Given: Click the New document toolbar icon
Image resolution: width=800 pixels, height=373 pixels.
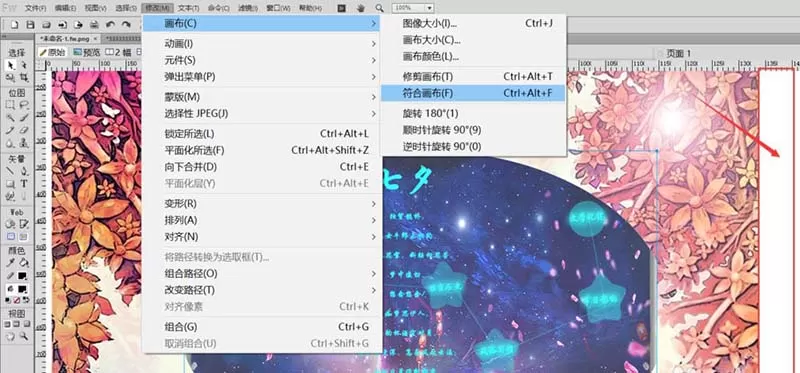Looking at the screenshot, I should pos(15,25).
